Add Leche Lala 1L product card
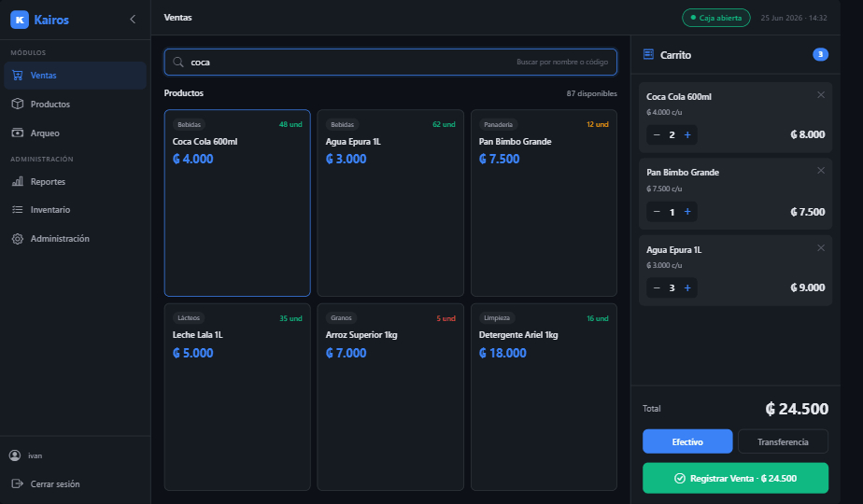863x504 pixels. tap(237, 397)
